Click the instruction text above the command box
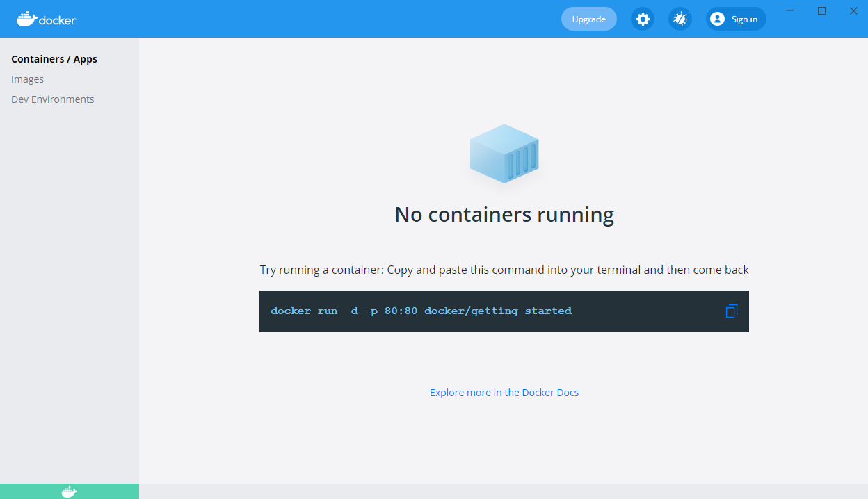 [504, 270]
